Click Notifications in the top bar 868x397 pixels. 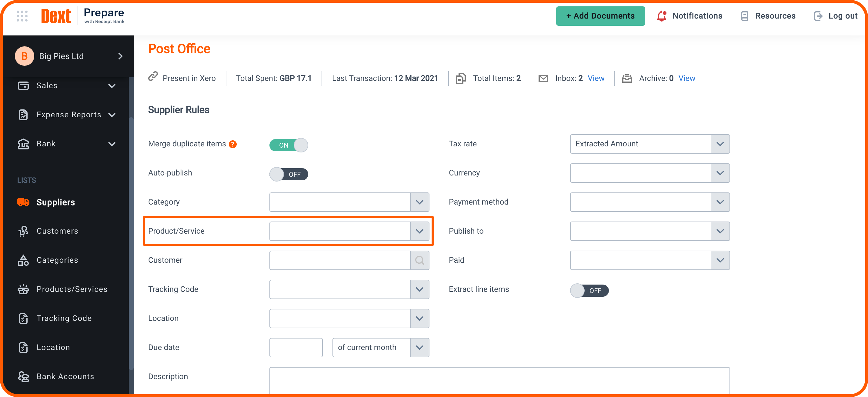tap(697, 16)
